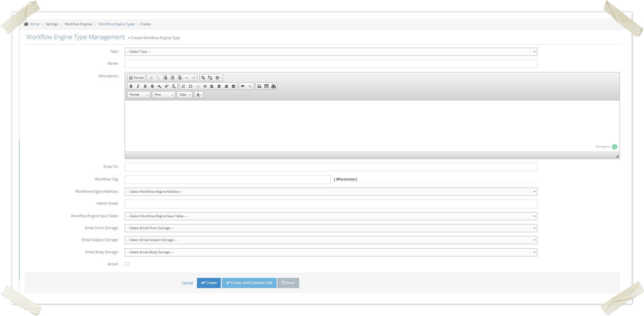This screenshot has width=644, height=316.
Task: Open the Select Task dropdown
Action: tap(330, 52)
